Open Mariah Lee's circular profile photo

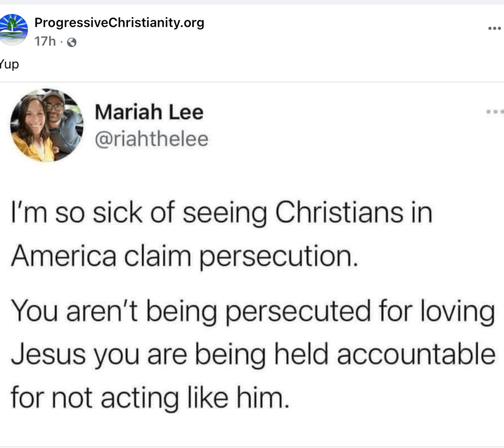tap(47, 125)
